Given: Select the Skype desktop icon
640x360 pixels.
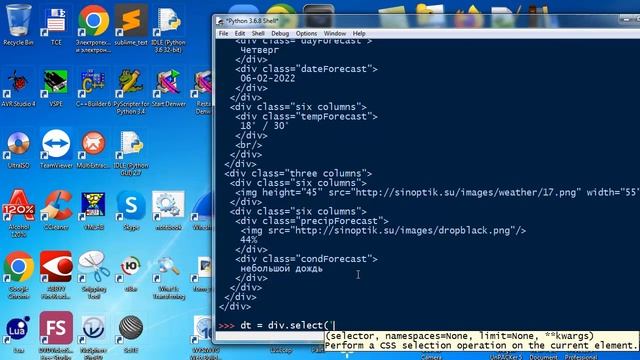Looking at the screenshot, I should 131,210.
